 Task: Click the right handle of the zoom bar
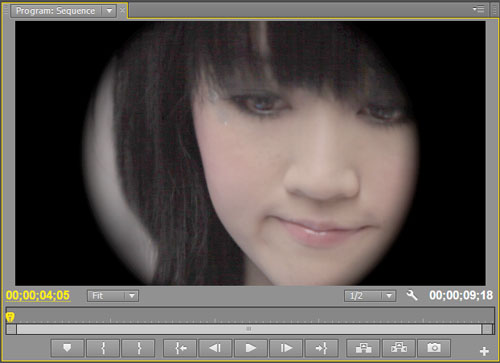pyautogui.click(x=487, y=329)
